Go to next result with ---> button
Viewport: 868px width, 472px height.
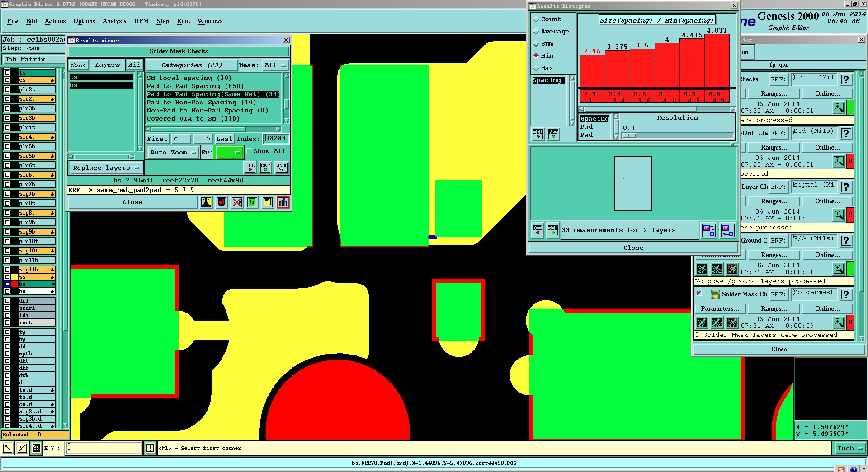pyautogui.click(x=203, y=139)
